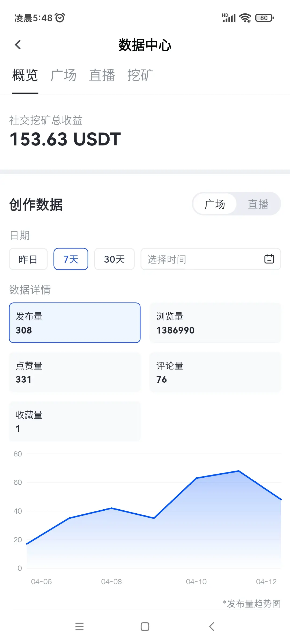Tap the Android recent-apps menu icon

tap(79, 627)
